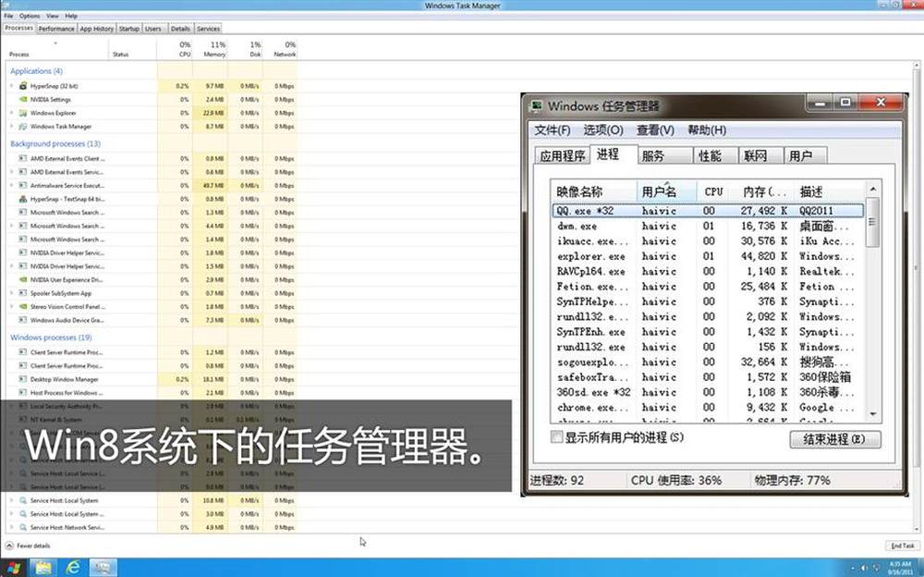Expand the HyperSnap (32 bit) row
Viewport: 924px width, 577px height.
tap(11, 86)
